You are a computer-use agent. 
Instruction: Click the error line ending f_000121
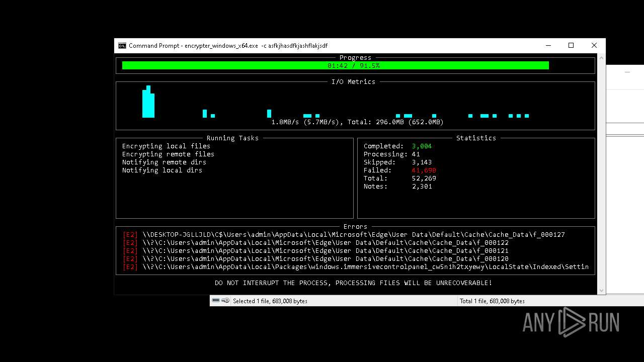pos(315,251)
